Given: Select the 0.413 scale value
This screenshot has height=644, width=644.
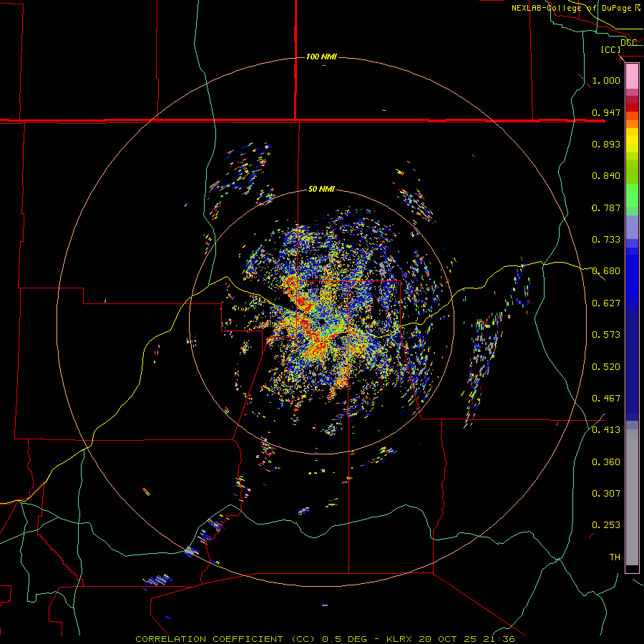Looking at the screenshot, I should point(606,430).
